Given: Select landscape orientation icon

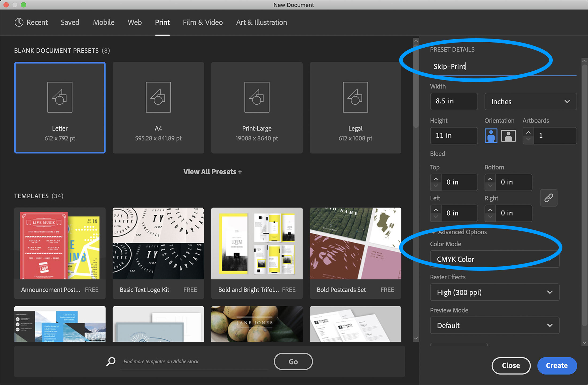Looking at the screenshot, I should (x=508, y=135).
